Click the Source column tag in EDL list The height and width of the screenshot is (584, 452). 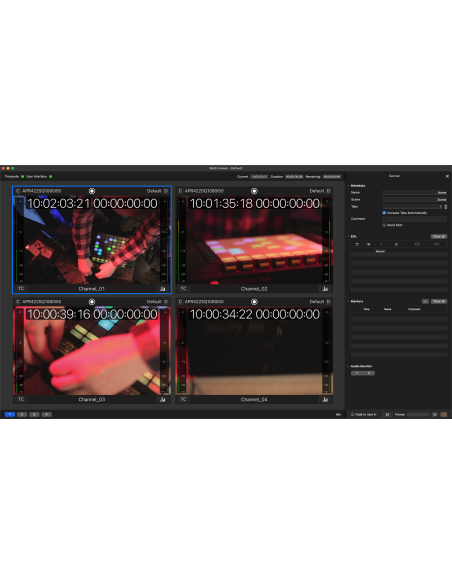click(380, 251)
